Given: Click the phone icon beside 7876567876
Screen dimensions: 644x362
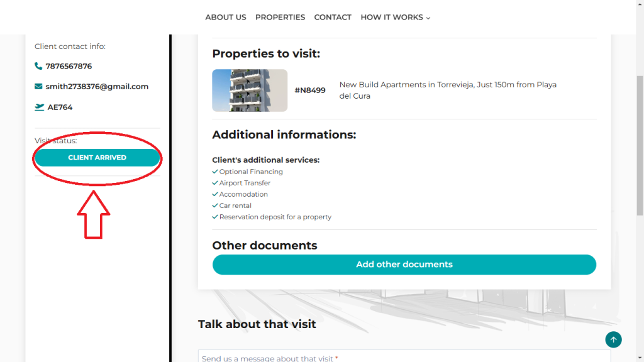Looking at the screenshot, I should (x=38, y=66).
